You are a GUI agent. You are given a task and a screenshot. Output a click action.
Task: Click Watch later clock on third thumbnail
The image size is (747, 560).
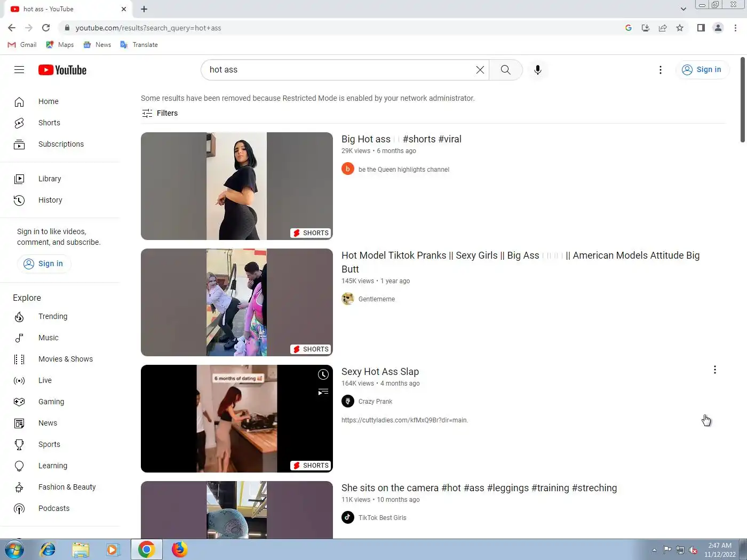323,374
